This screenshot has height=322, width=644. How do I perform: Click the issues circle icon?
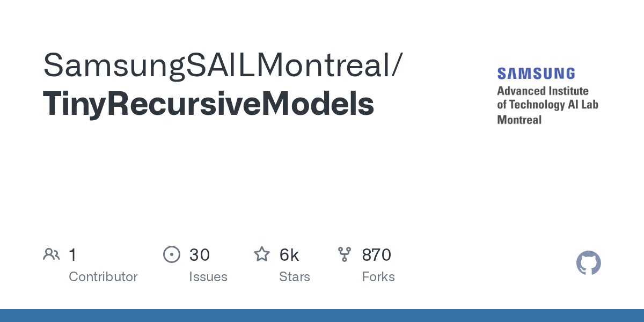171,254
